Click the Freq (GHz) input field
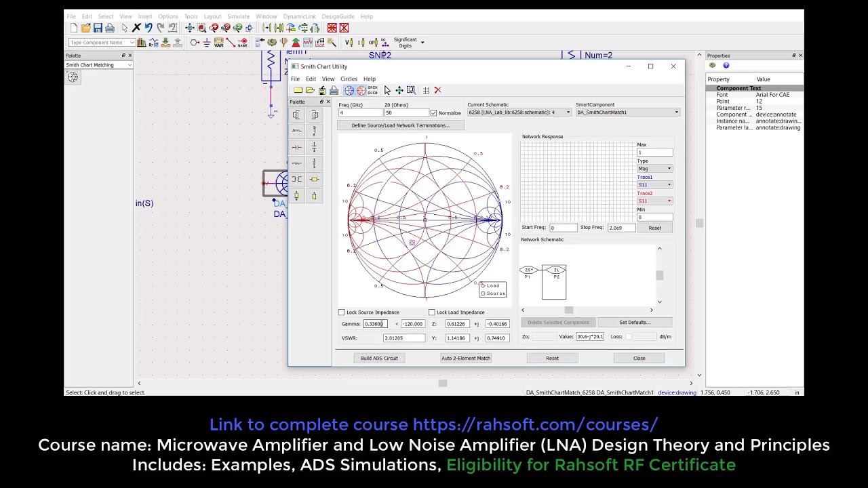This screenshot has height=488, width=868. click(x=359, y=113)
